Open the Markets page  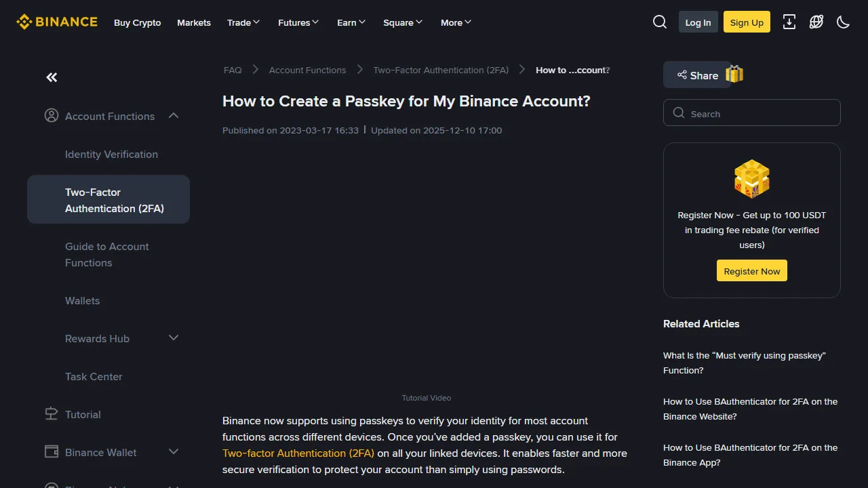(x=194, y=22)
